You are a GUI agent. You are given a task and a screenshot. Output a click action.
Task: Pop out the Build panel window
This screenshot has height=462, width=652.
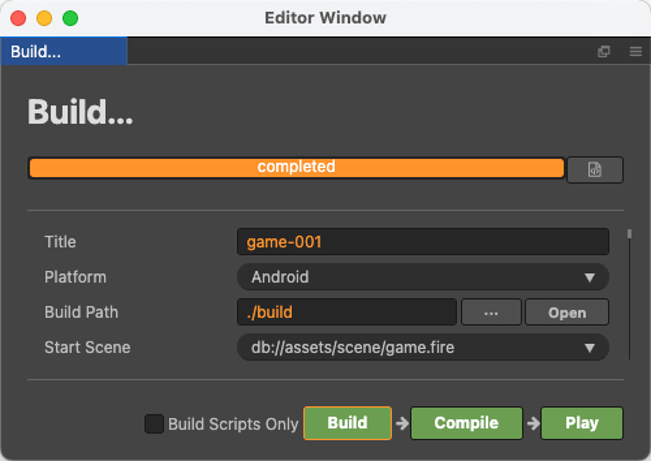(604, 52)
